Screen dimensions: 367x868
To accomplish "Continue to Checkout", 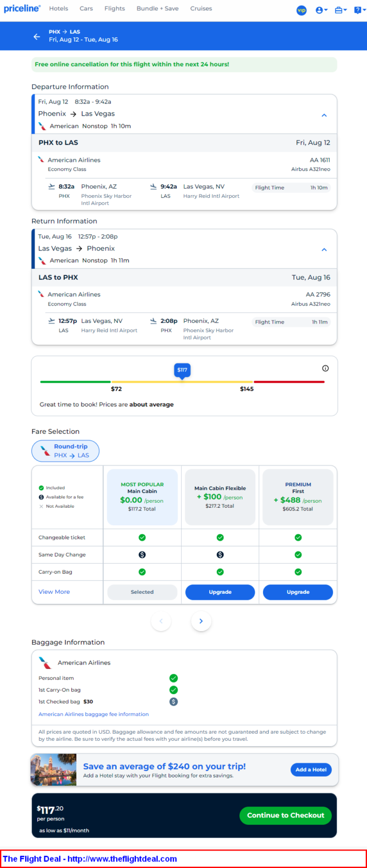I will tap(285, 815).
